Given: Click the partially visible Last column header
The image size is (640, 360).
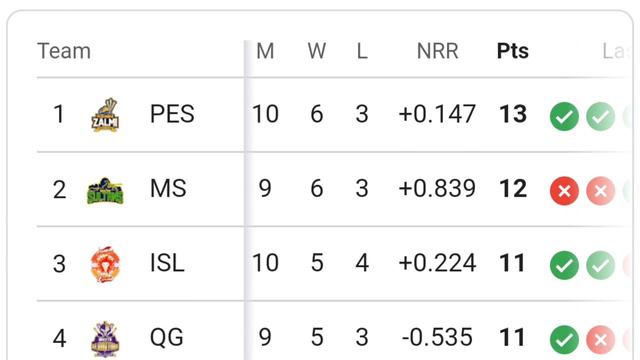Looking at the screenshot, I should [613, 51].
